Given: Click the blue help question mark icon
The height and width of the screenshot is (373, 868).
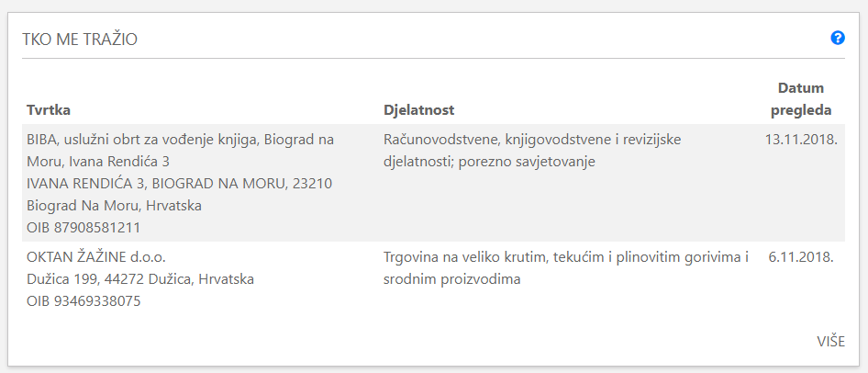Looking at the screenshot, I should point(838,39).
